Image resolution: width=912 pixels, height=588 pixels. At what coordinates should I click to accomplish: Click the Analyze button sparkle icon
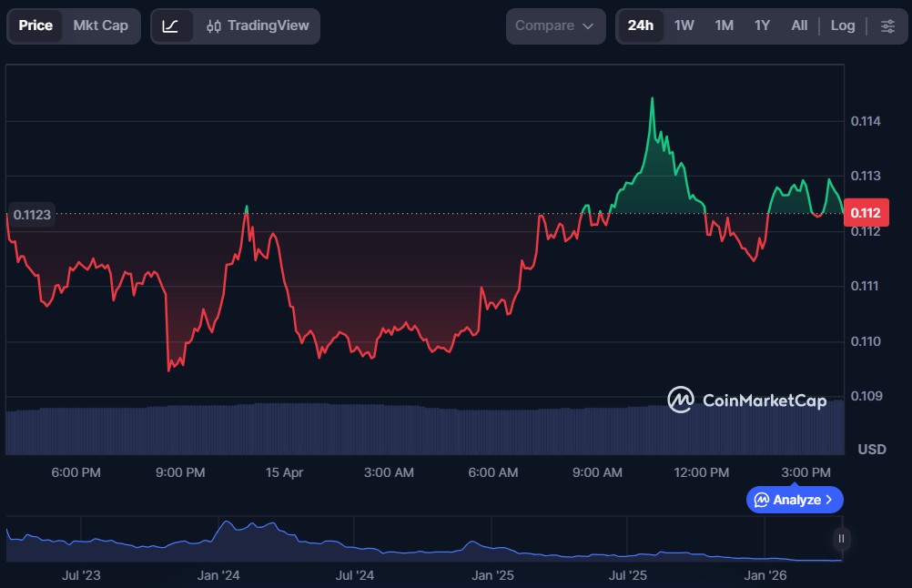[762, 500]
